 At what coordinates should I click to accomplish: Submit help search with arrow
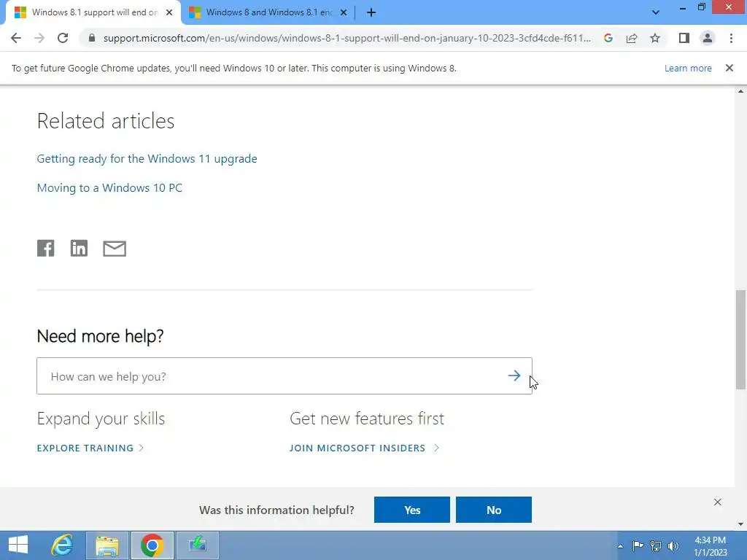pos(514,376)
